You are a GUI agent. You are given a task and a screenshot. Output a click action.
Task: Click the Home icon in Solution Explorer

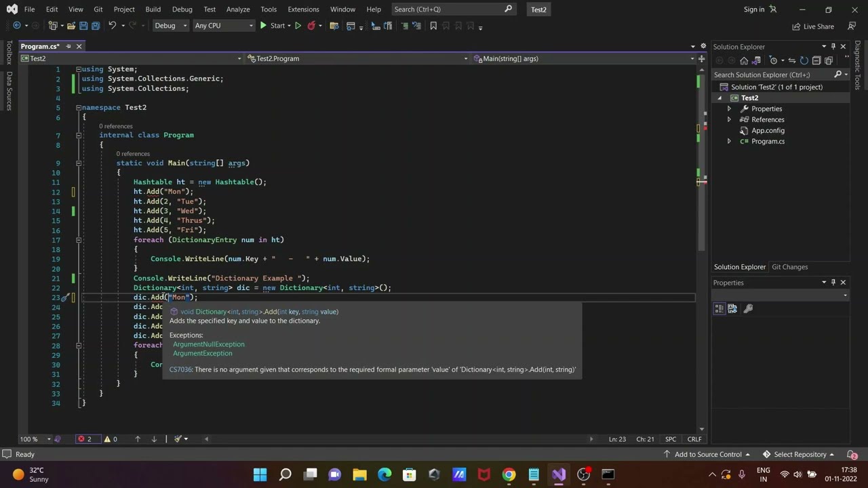coord(744,60)
